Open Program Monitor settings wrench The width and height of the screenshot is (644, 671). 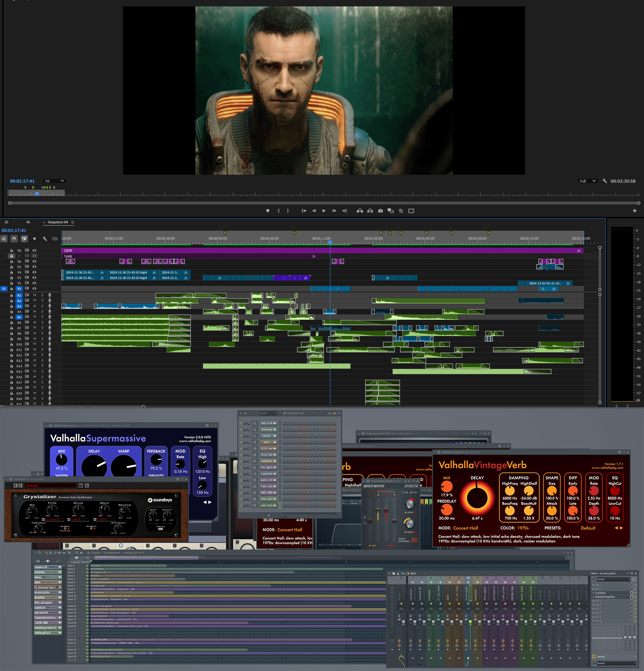pyautogui.click(x=605, y=181)
